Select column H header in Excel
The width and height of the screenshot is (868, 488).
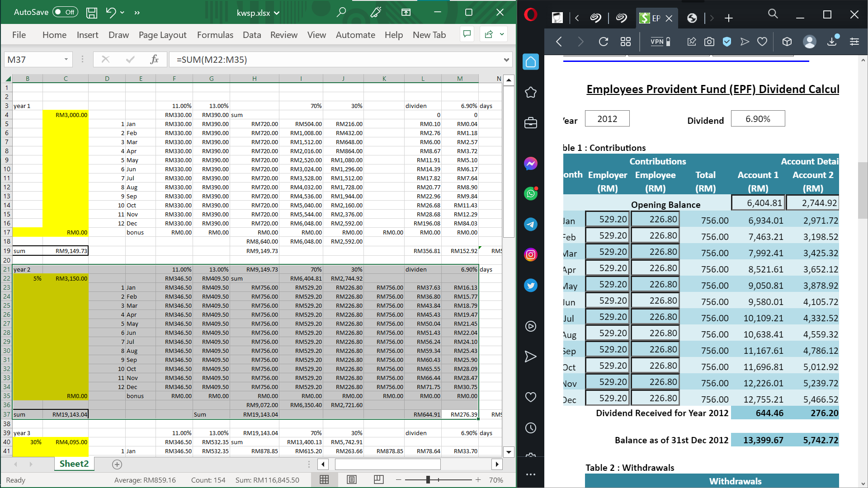(x=255, y=79)
